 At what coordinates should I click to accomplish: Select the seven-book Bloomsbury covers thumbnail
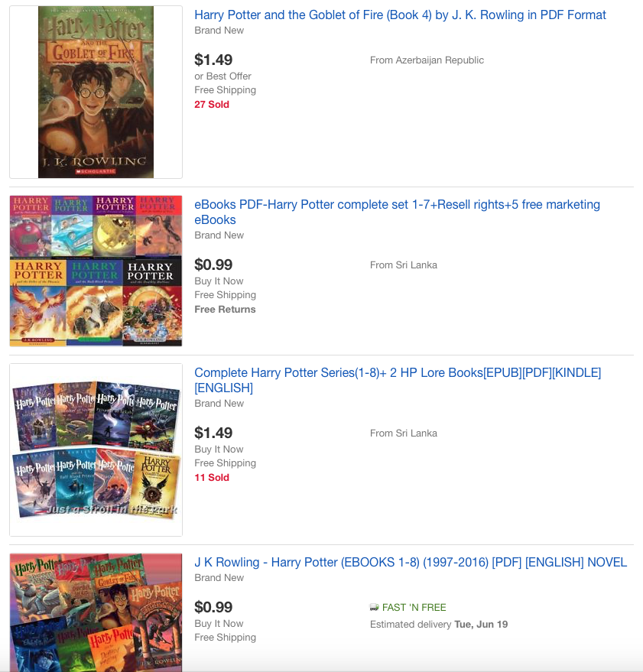point(96,271)
